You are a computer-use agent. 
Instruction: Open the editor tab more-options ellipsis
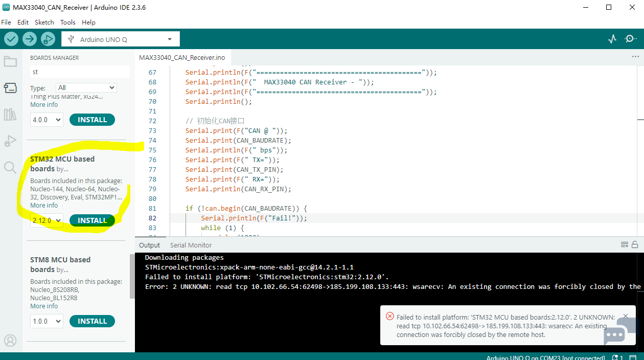pyautogui.click(x=635, y=57)
